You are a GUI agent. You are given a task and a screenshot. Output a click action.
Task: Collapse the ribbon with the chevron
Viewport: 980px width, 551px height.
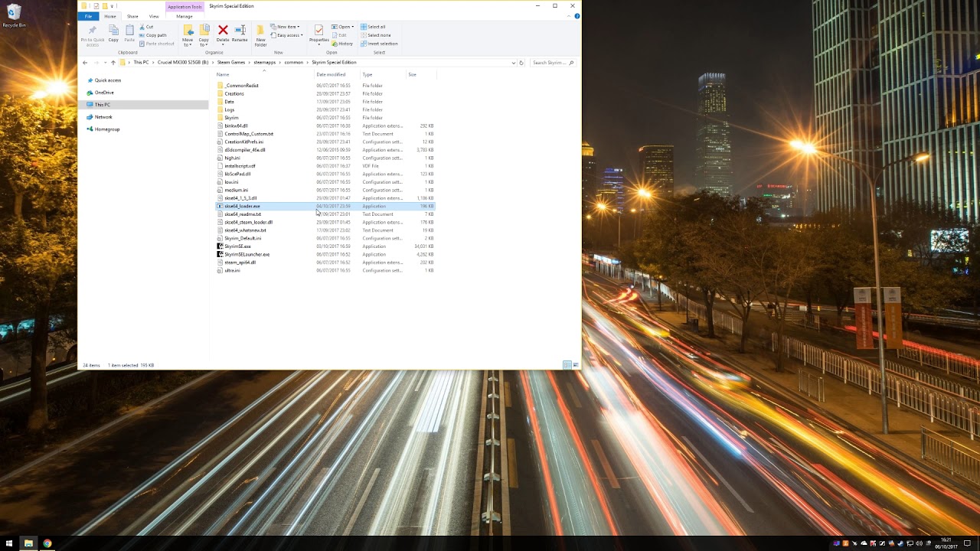point(569,16)
